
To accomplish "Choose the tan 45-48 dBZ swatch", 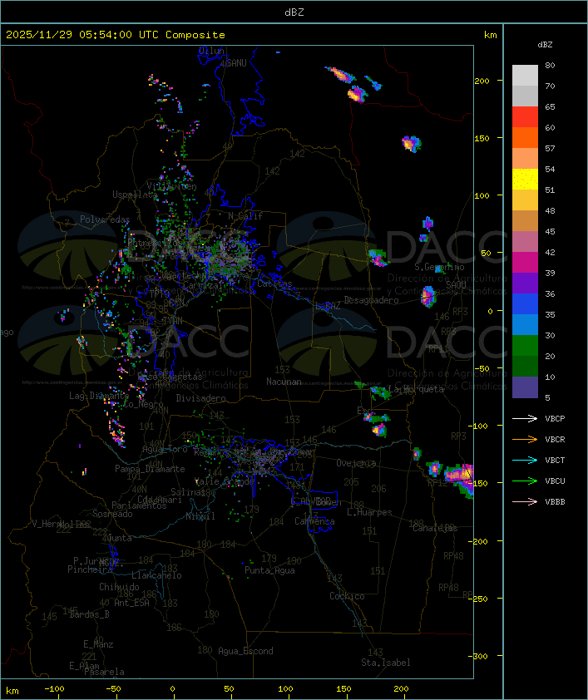I will (525, 221).
